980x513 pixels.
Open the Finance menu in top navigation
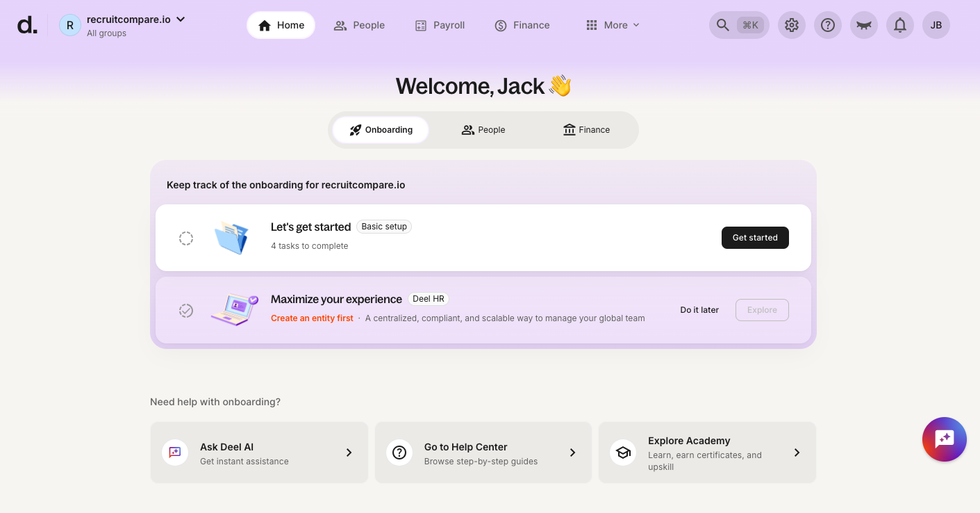click(x=522, y=25)
